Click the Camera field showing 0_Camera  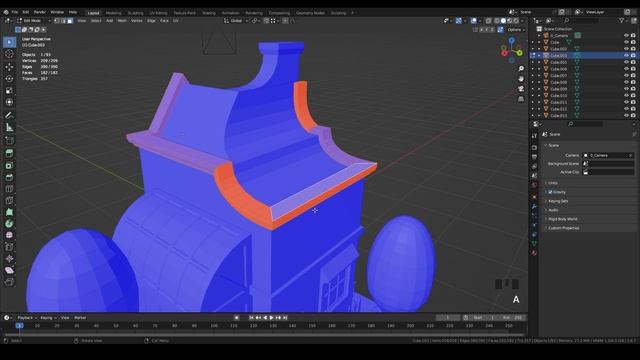[x=608, y=156]
